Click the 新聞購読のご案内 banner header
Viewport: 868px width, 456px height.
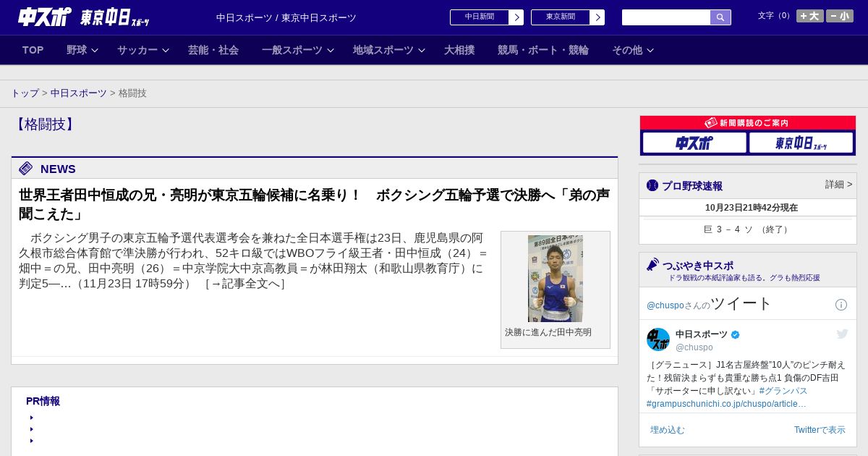tap(748, 123)
